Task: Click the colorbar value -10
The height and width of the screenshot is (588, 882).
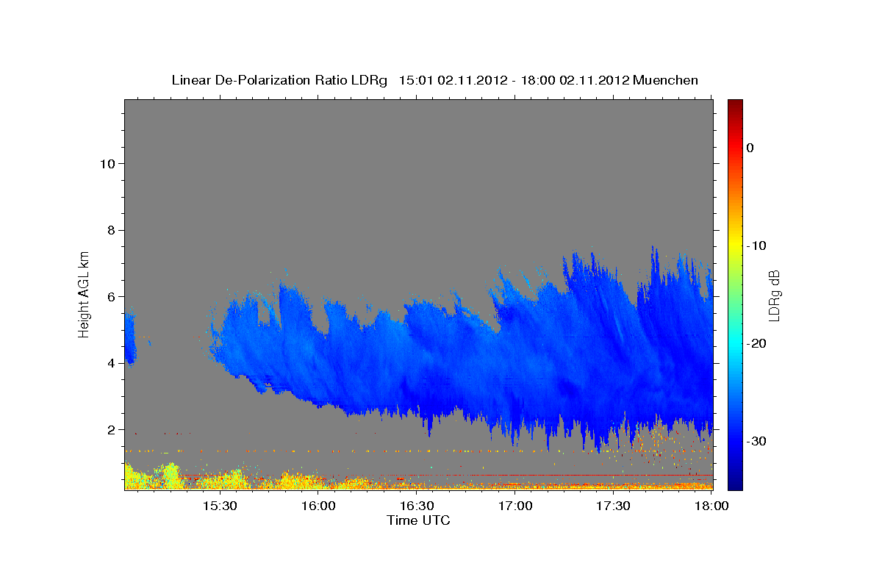Action: [x=757, y=245]
